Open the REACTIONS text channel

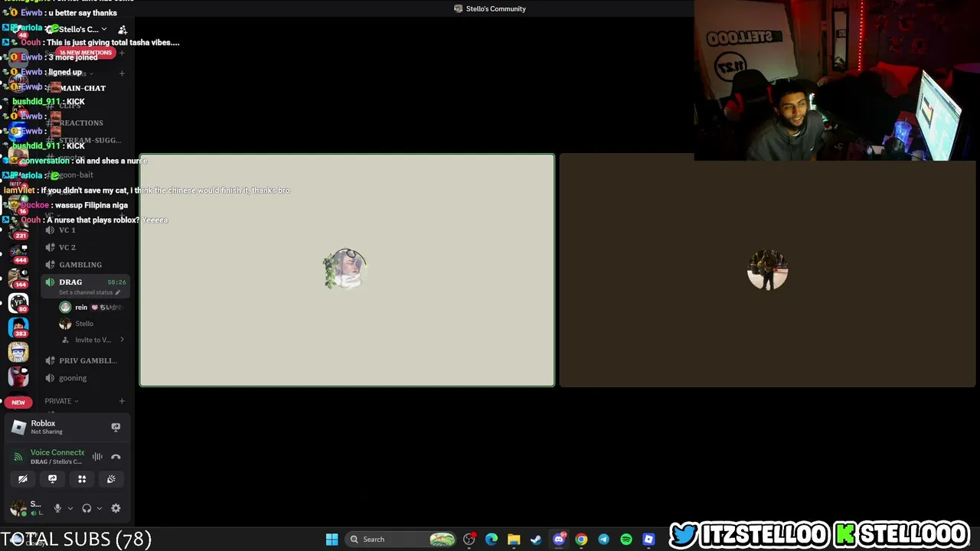[84, 122]
